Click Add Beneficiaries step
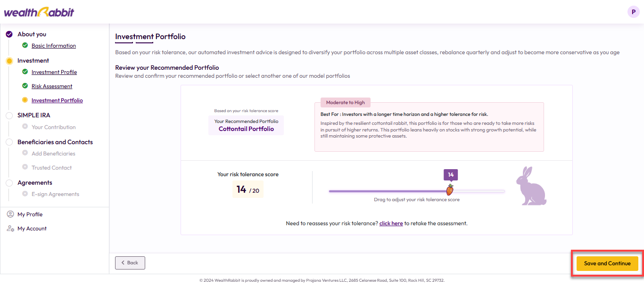The image size is (644, 286). point(53,154)
